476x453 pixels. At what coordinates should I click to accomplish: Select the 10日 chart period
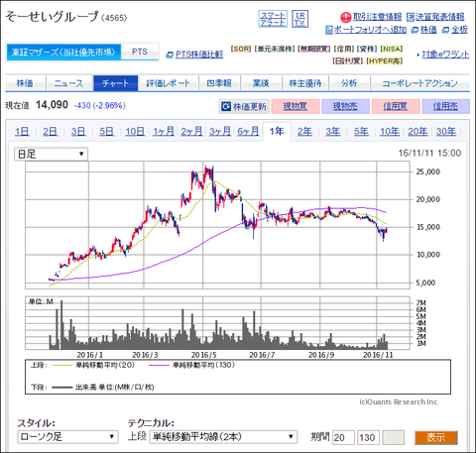click(x=135, y=132)
